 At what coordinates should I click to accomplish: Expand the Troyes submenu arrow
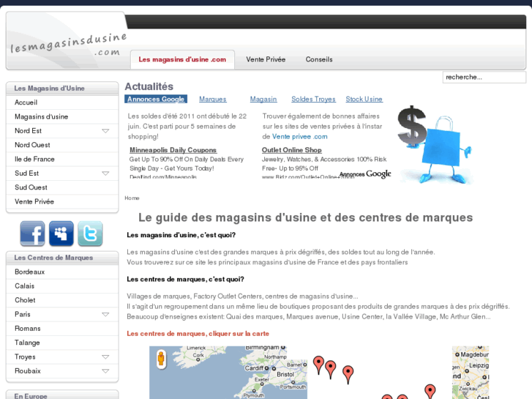(105, 357)
